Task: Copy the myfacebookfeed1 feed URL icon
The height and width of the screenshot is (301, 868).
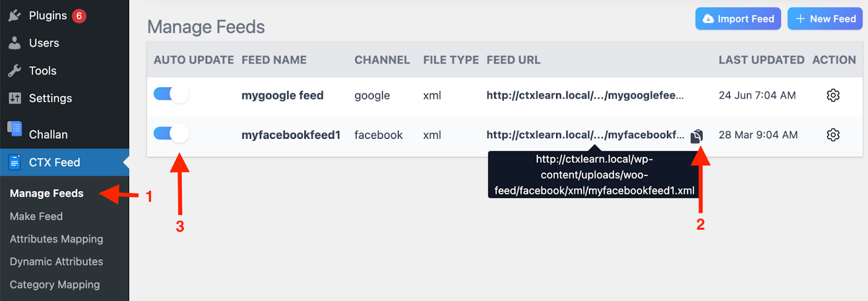Action: click(697, 136)
